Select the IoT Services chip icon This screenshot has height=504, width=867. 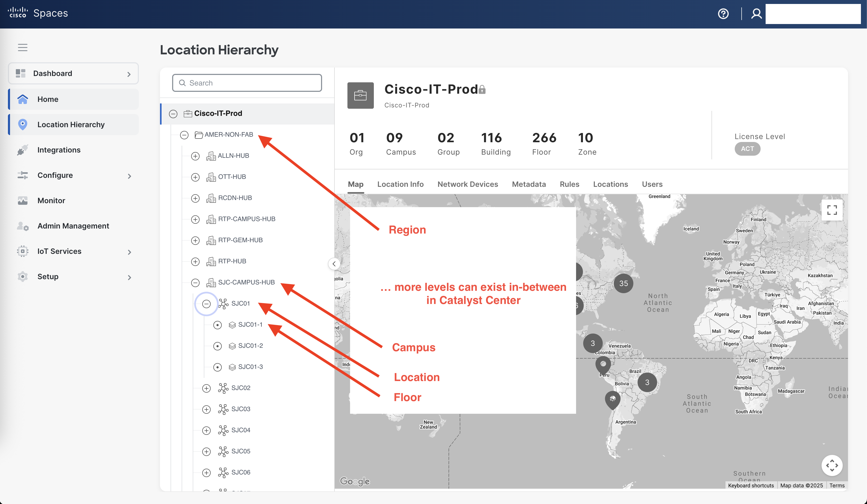coord(22,251)
